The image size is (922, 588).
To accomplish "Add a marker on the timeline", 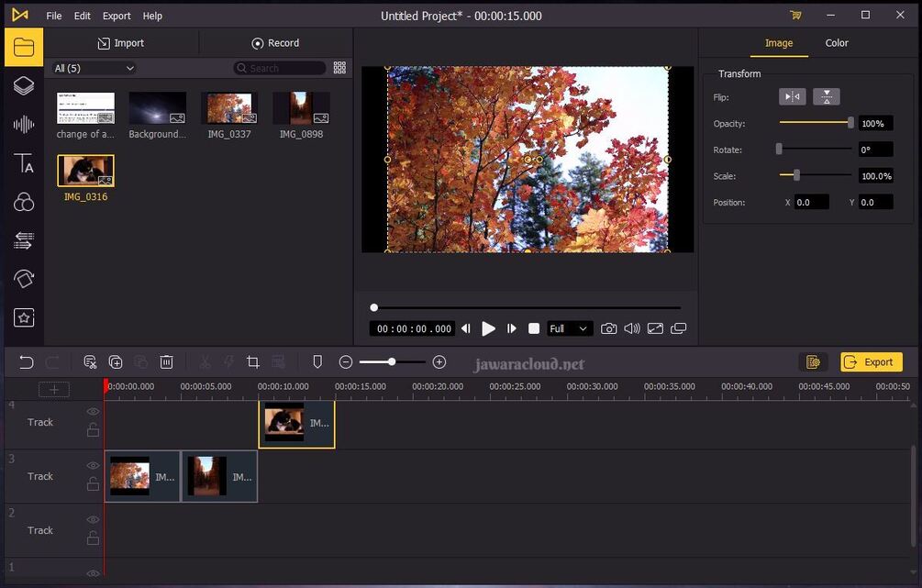I will coord(317,362).
